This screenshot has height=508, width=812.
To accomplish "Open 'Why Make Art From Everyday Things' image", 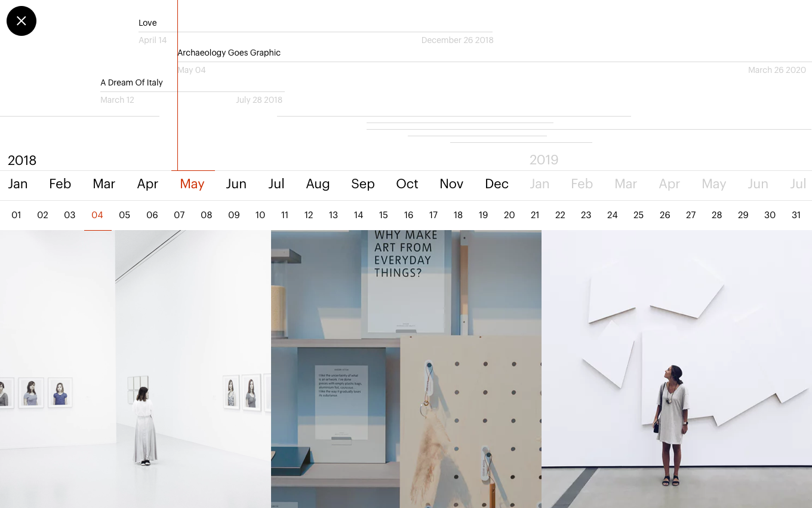I will click(406, 369).
